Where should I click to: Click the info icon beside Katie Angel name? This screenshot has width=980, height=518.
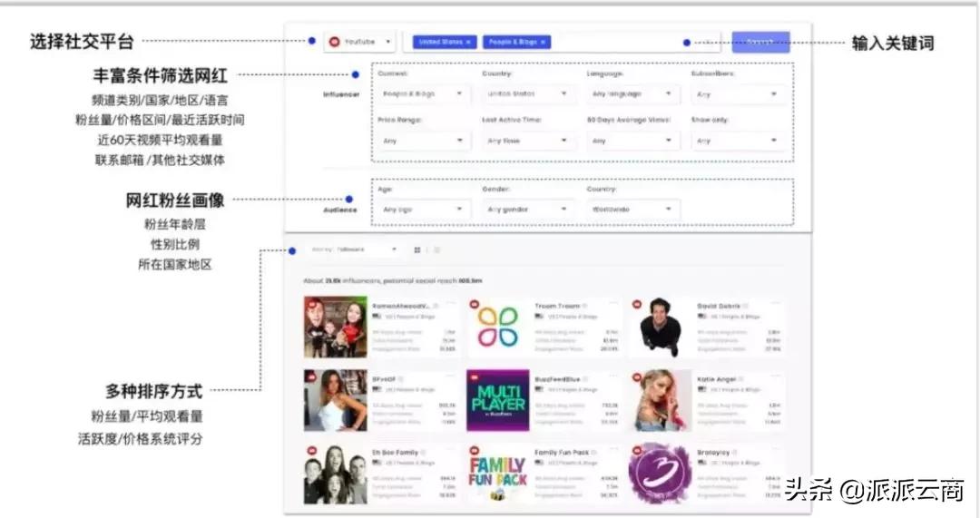pos(742,379)
